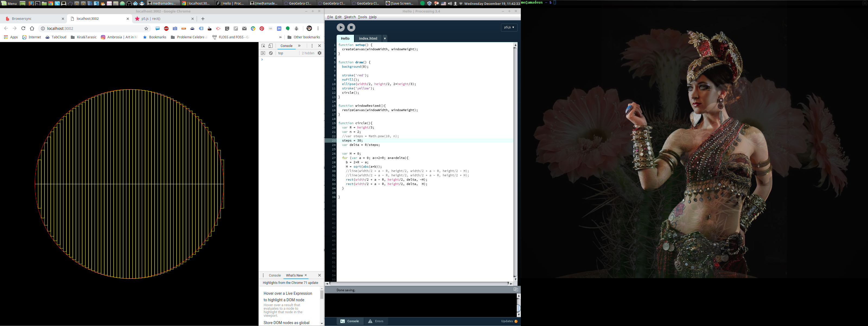Open the Probleme Celebre bookmarks folder
Screen dimensions: 868x326
pos(189,37)
